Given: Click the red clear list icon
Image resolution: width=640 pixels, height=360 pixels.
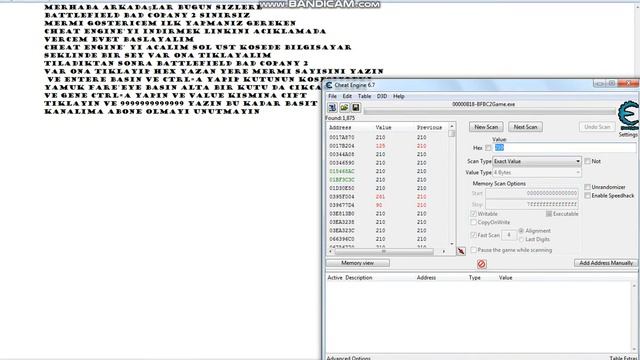Looking at the screenshot, I should 482,264.
